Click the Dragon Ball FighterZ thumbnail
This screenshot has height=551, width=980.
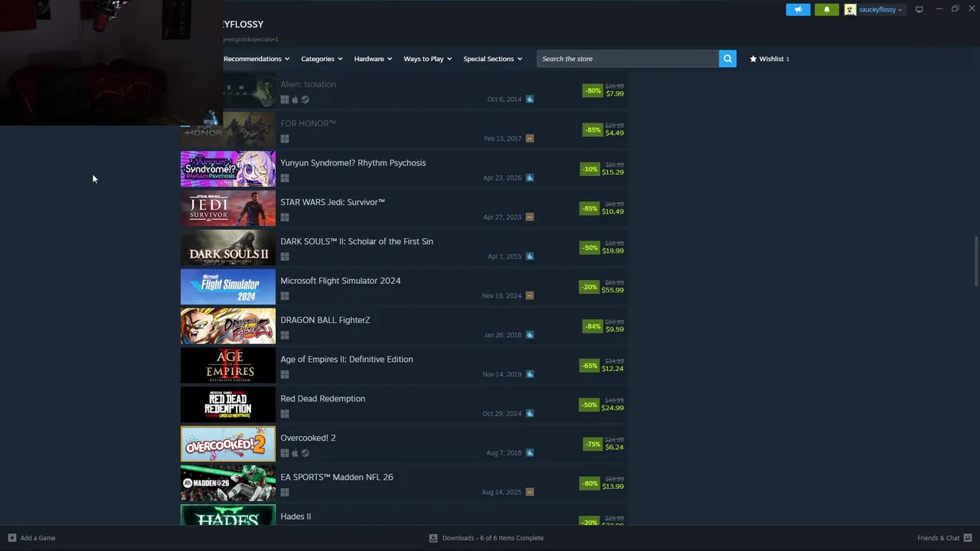(228, 326)
